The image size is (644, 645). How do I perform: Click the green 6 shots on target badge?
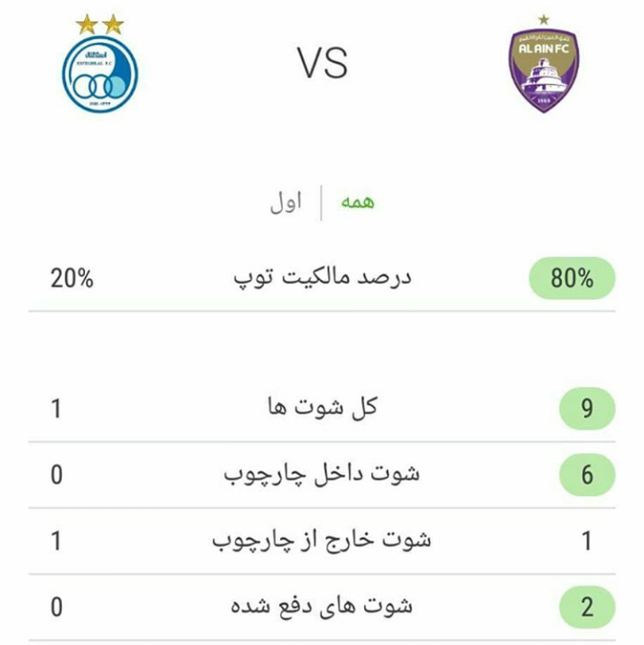(588, 475)
